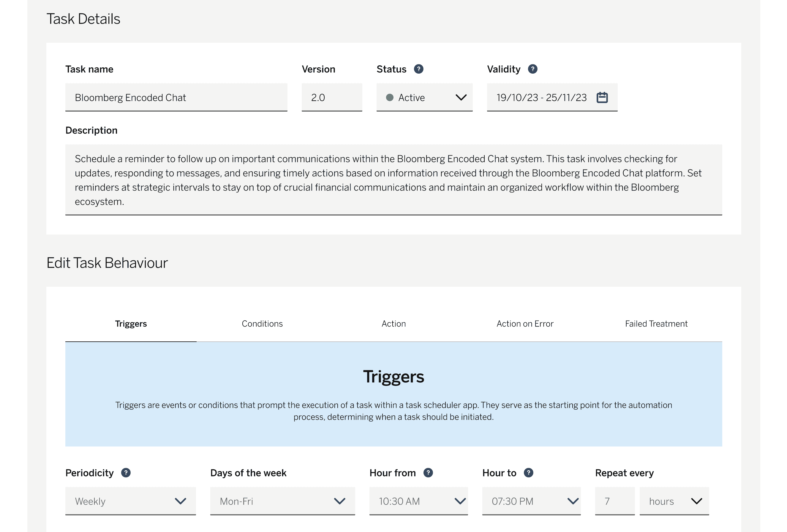The height and width of the screenshot is (532, 787).
Task: Open the Mon-Fri days dropdown
Action: point(282,501)
